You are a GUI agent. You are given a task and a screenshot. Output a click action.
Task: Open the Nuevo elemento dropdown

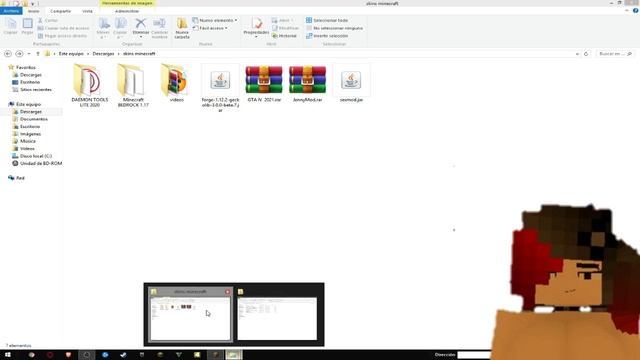coord(215,20)
